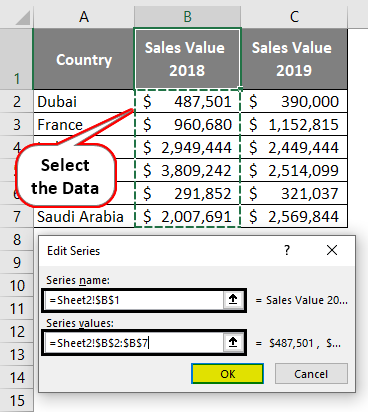Screen dimensions: 368x412
Task: Select row 12 header
Action: [17, 331]
